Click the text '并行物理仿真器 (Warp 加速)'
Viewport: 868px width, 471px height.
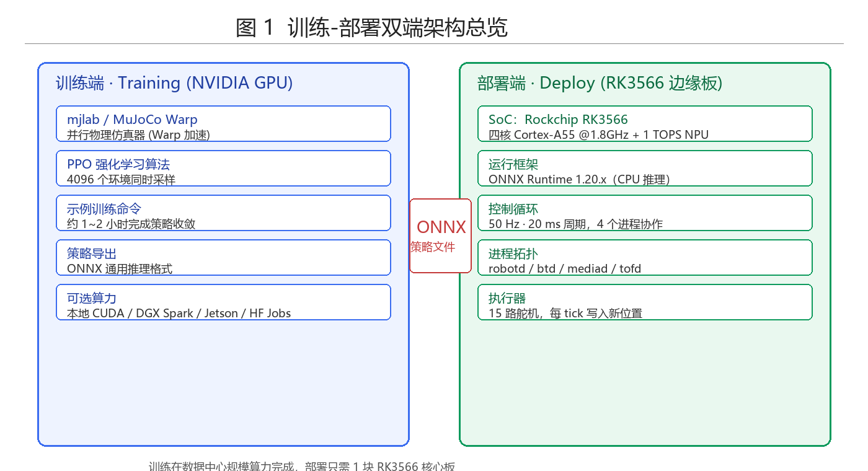point(138,134)
